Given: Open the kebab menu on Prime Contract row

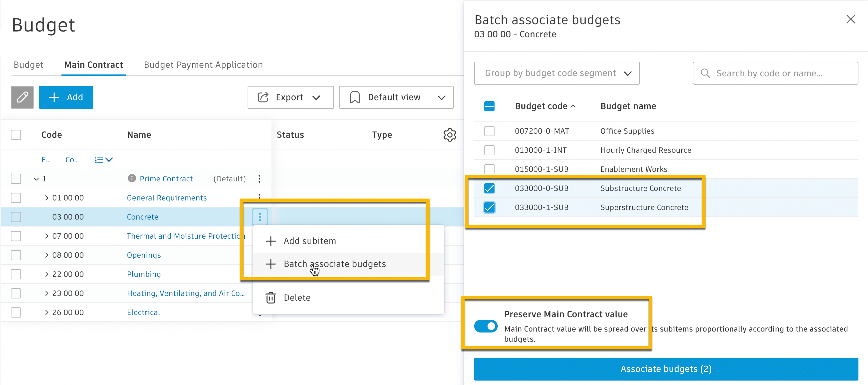Looking at the screenshot, I should click(259, 178).
